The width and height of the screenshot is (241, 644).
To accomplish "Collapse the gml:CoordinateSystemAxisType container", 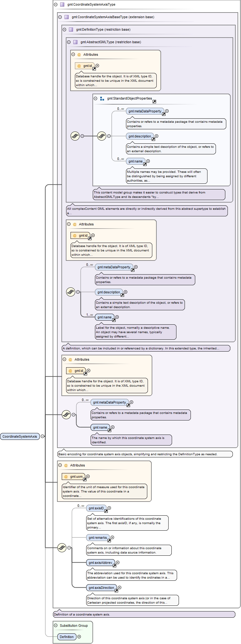I will coord(55,5).
